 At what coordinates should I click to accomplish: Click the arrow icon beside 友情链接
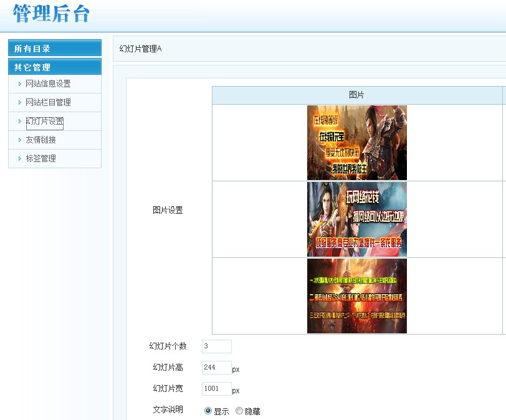pyautogui.click(x=20, y=140)
